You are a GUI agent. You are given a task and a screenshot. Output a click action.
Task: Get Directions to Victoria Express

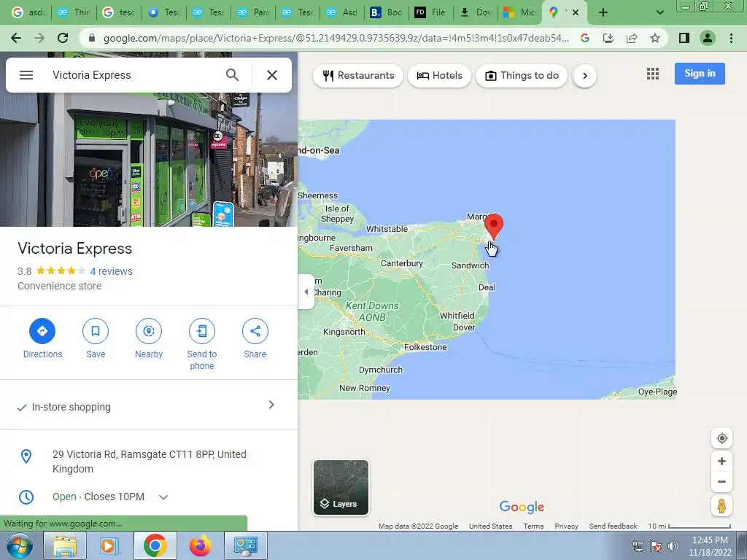[42, 338]
